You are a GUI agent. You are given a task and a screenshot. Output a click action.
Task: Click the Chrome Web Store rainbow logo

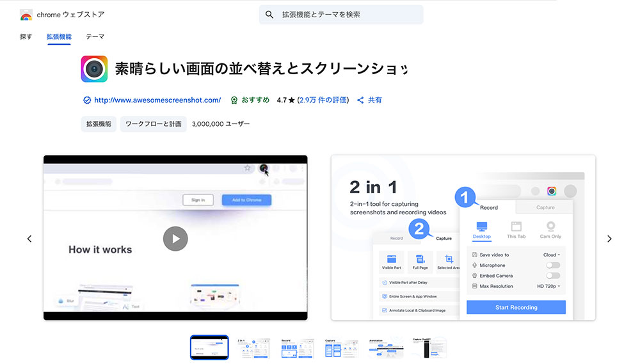[26, 15]
